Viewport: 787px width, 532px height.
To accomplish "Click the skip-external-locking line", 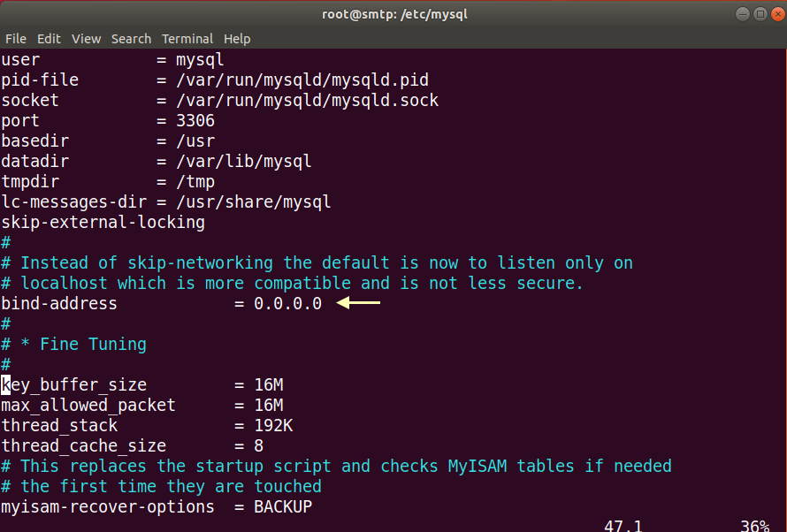I will pyautogui.click(x=103, y=222).
